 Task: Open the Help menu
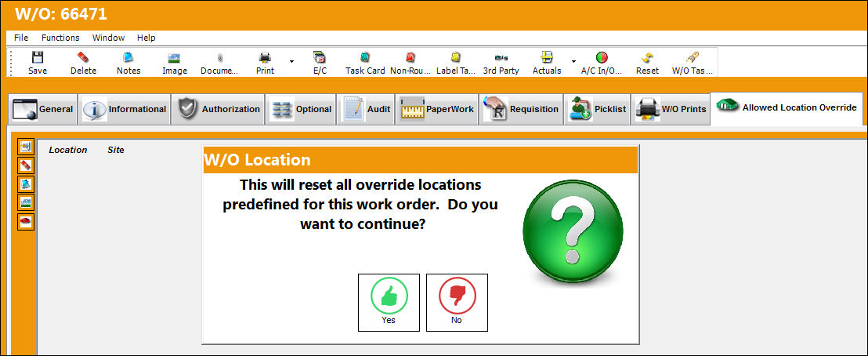tap(146, 38)
